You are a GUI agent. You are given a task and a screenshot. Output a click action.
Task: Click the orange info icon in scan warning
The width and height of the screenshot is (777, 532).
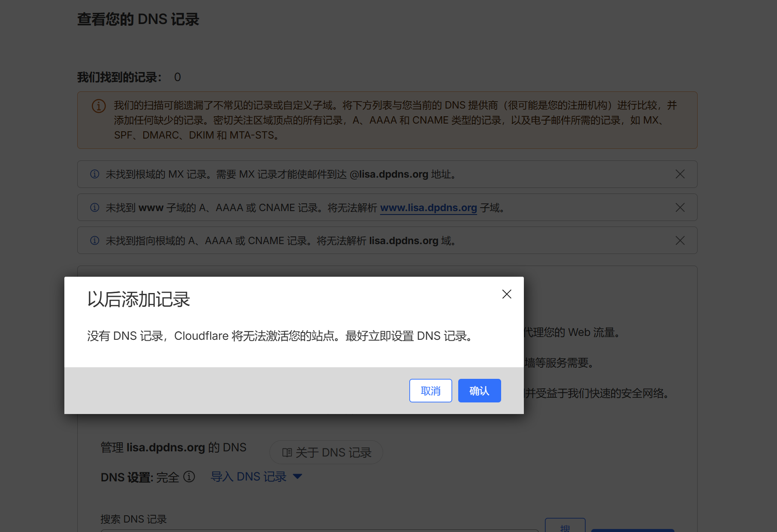click(99, 106)
